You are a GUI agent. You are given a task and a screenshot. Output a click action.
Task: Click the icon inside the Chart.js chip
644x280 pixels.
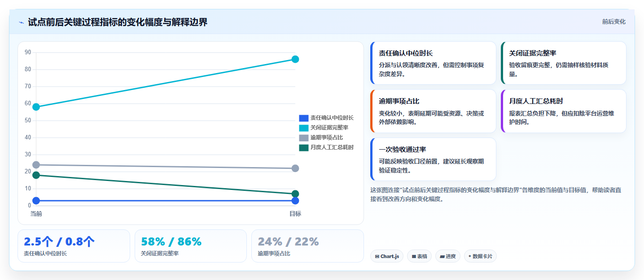coord(377,256)
